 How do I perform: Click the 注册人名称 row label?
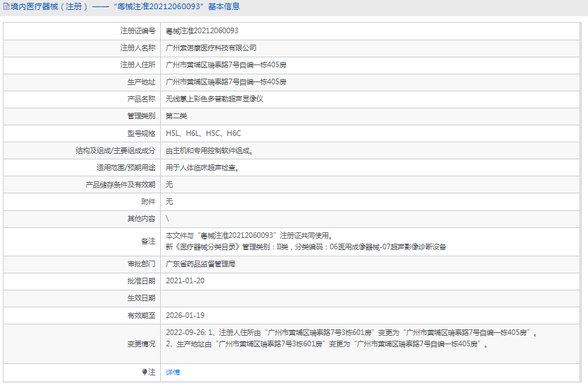click(137, 48)
